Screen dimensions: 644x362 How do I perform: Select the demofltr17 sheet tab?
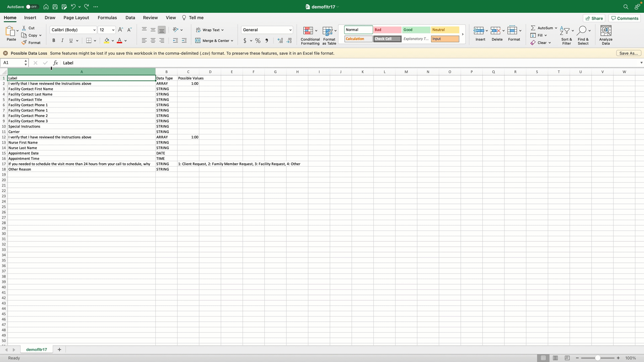[37, 350]
